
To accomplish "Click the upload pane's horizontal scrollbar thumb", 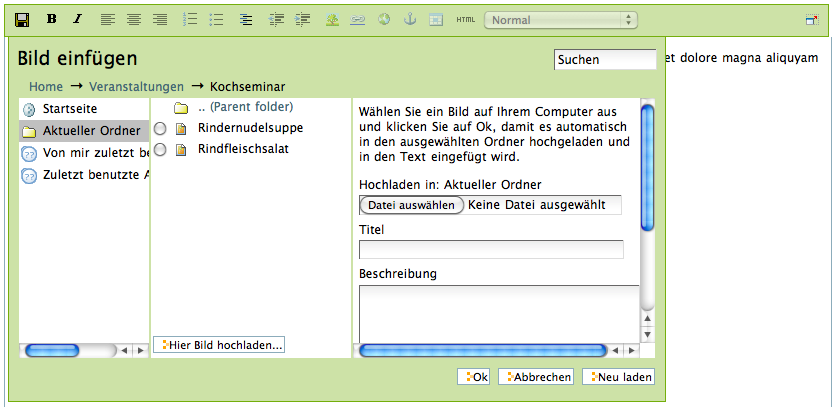I will pos(483,351).
